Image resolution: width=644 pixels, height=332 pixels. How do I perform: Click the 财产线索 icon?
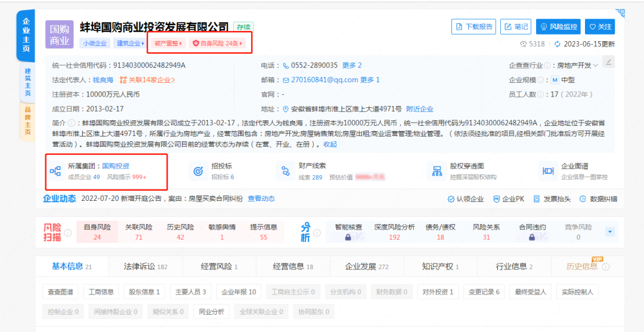pos(285,171)
